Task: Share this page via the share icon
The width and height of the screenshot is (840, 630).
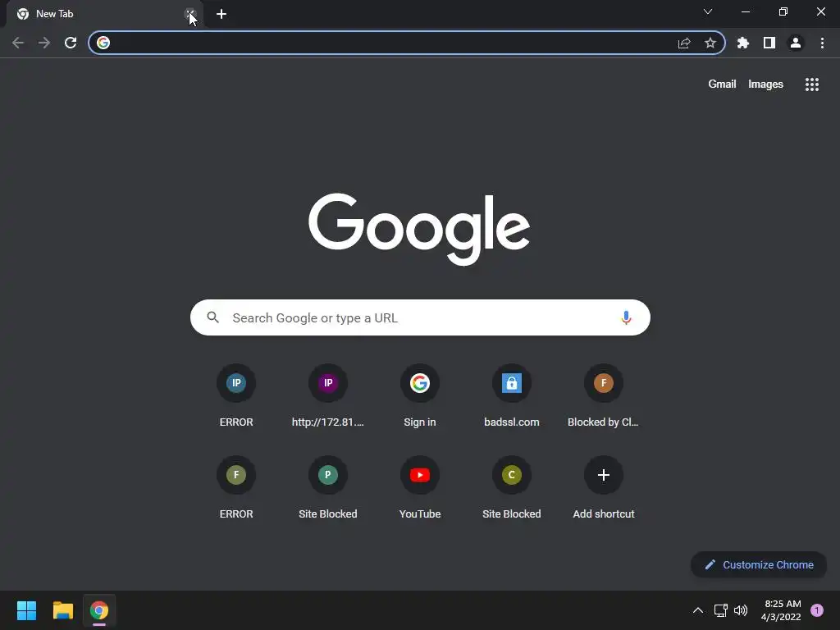Action: click(684, 43)
